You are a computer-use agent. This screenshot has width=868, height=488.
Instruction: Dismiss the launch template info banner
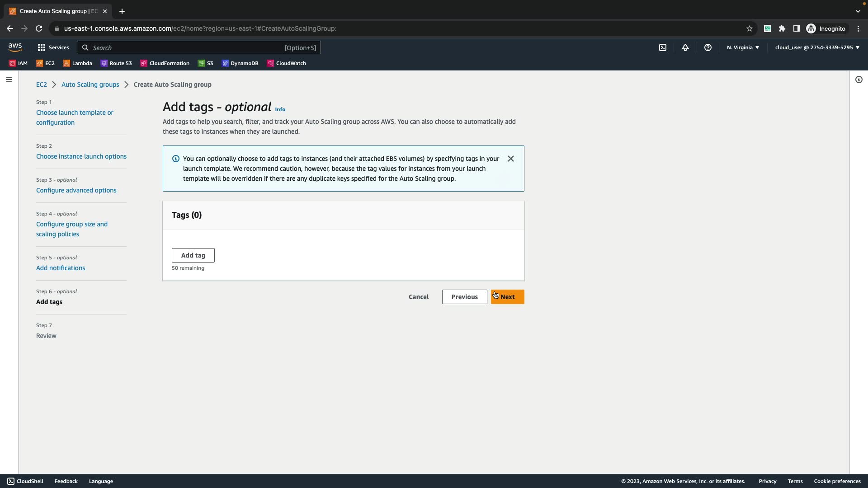(510, 159)
